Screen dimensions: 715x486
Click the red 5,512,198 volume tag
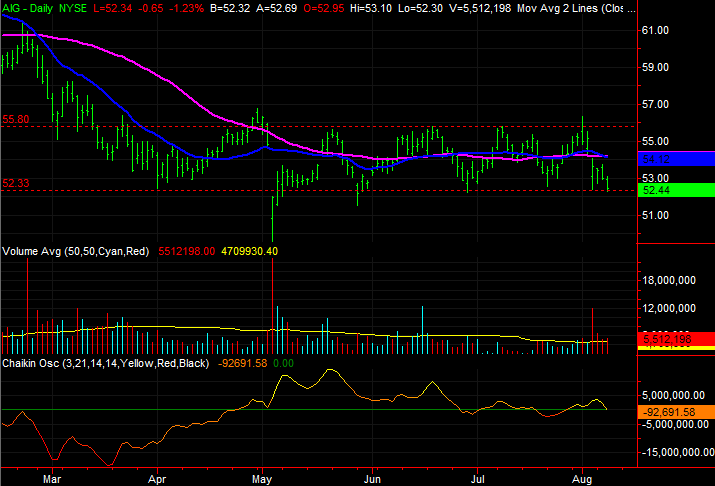click(x=676, y=339)
